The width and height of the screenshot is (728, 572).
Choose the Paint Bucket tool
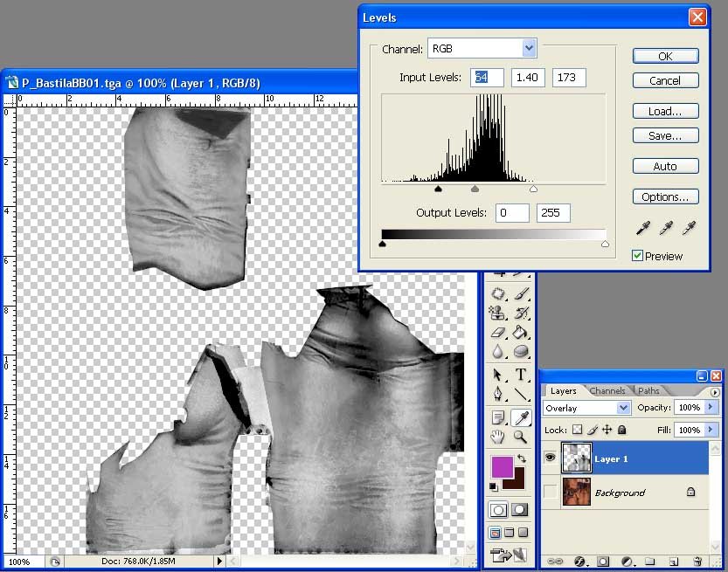(521, 333)
